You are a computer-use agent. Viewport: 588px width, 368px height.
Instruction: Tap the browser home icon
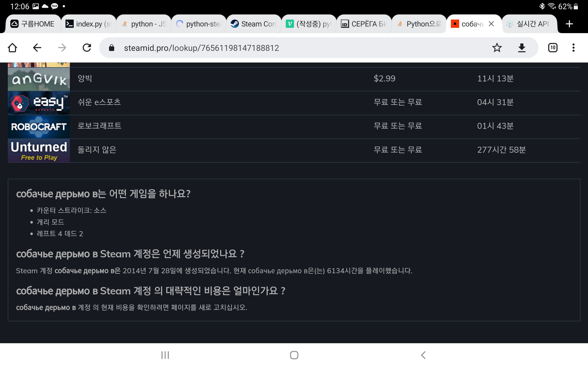(12, 48)
